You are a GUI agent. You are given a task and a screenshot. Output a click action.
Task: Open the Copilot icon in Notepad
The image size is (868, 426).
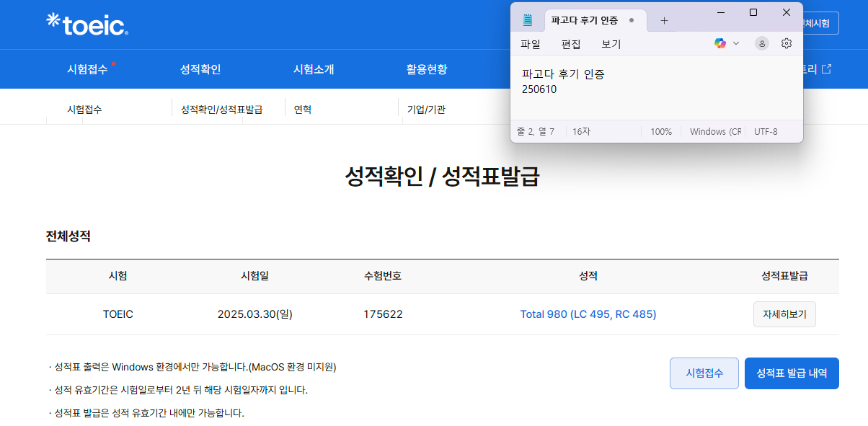pyautogui.click(x=719, y=43)
